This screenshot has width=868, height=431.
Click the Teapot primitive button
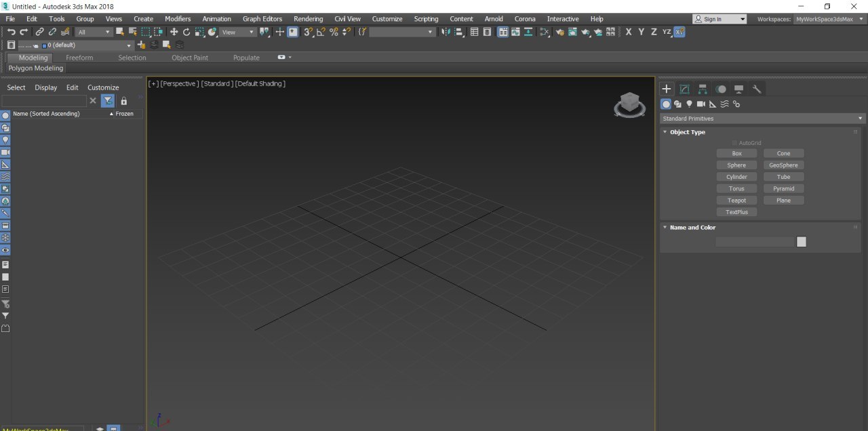pos(736,201)
